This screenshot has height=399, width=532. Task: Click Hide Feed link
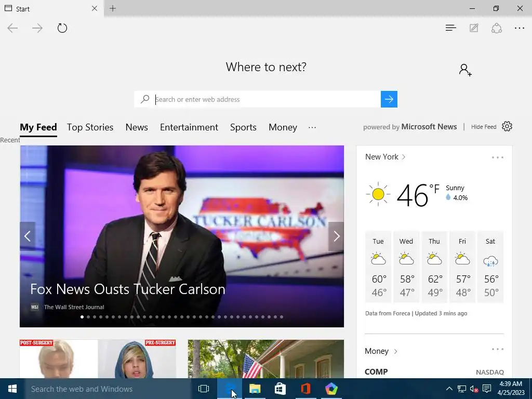(x=484, y=127)
